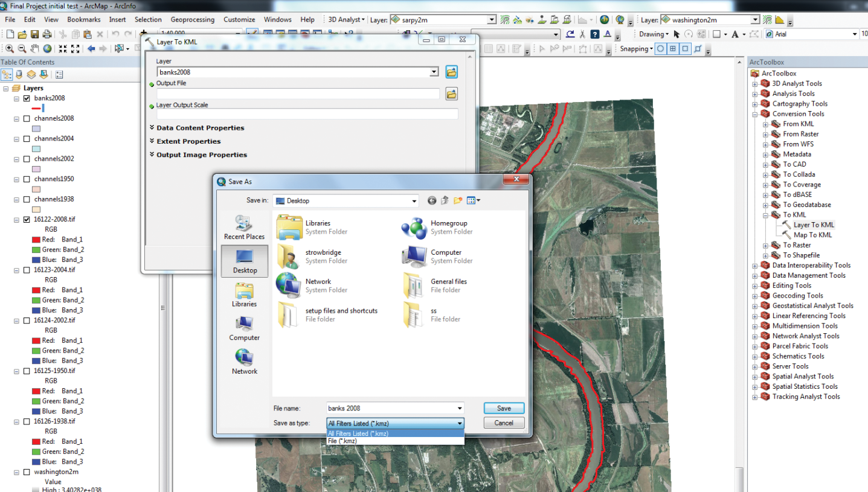
Task: Open the Save in Desktop location dropdown
Action: 414,201
